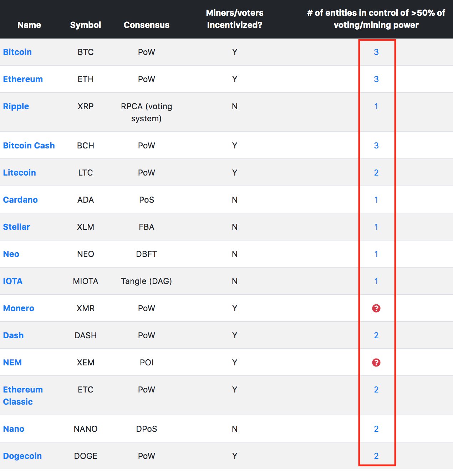Select the Monero name link
453x476 pixels.
coord(19,308)
